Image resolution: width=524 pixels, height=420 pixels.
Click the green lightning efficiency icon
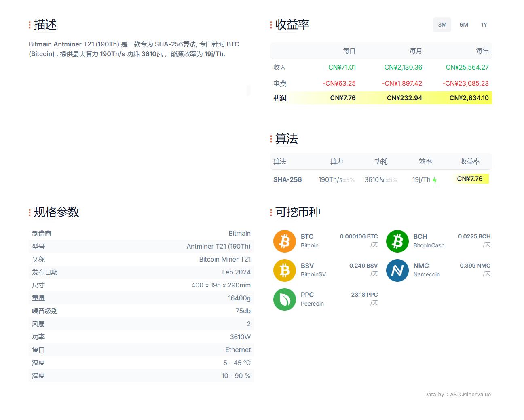coord(435,180)
